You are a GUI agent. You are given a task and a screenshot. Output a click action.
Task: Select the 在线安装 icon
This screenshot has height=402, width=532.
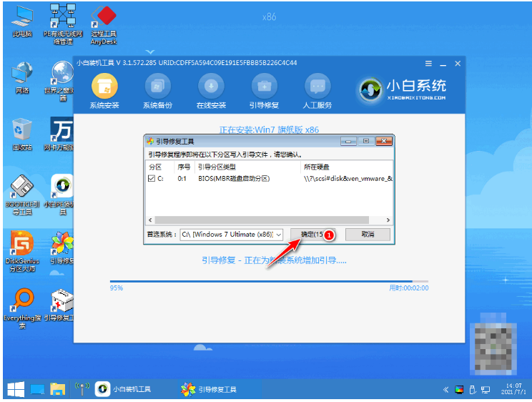click(x=211, y=87)
